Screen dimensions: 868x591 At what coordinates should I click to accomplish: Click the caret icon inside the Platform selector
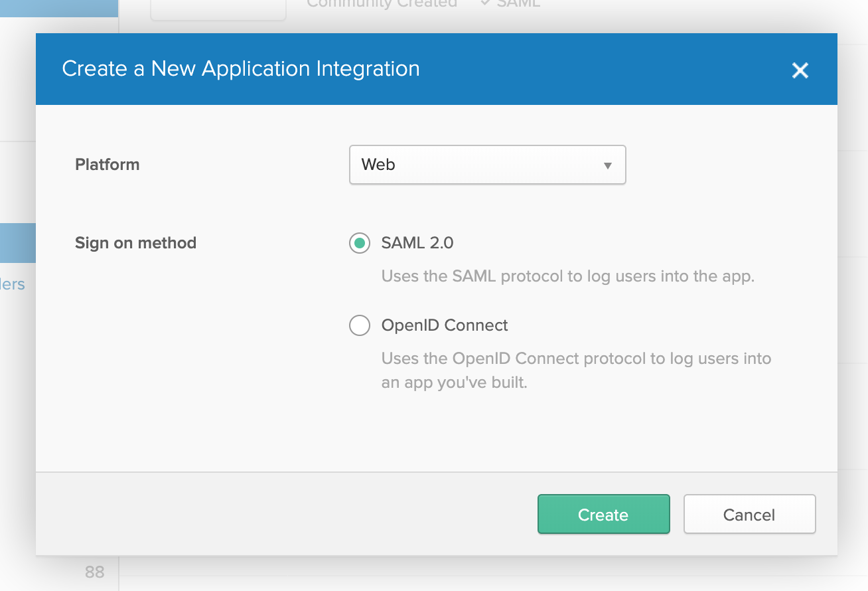607,165
